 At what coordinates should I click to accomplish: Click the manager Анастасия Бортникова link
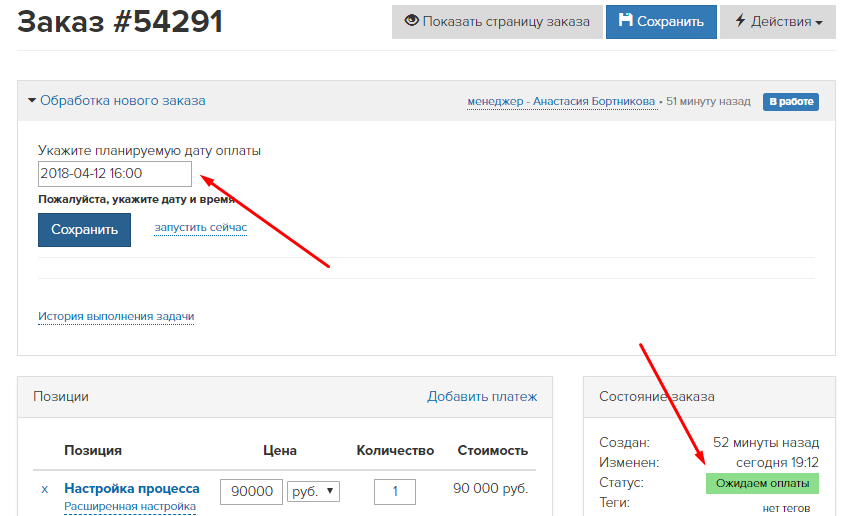click(x=561, y=101)
